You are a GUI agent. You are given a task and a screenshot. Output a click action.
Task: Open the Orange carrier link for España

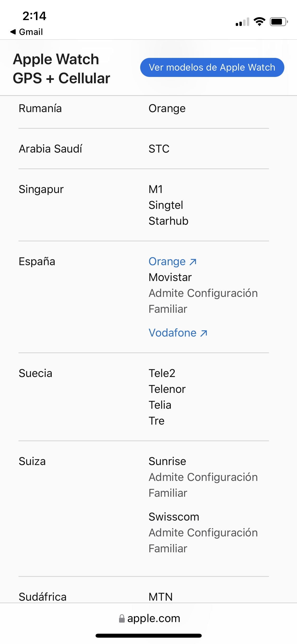point(167,262)
